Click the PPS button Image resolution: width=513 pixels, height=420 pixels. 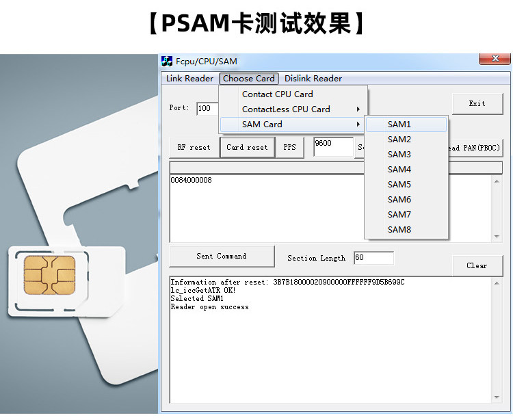290,148
